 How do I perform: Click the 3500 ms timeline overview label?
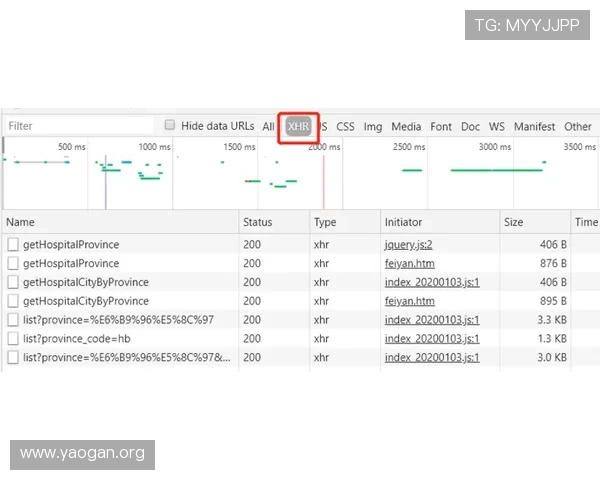click(579, 147)
